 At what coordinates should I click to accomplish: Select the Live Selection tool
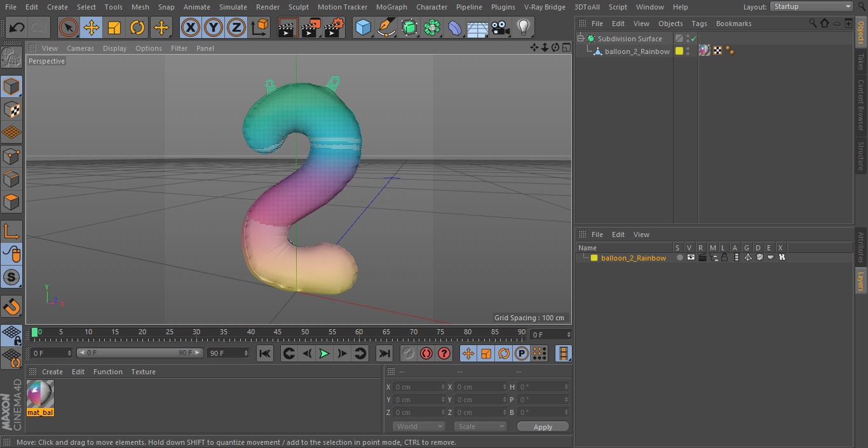coord(68,27)
